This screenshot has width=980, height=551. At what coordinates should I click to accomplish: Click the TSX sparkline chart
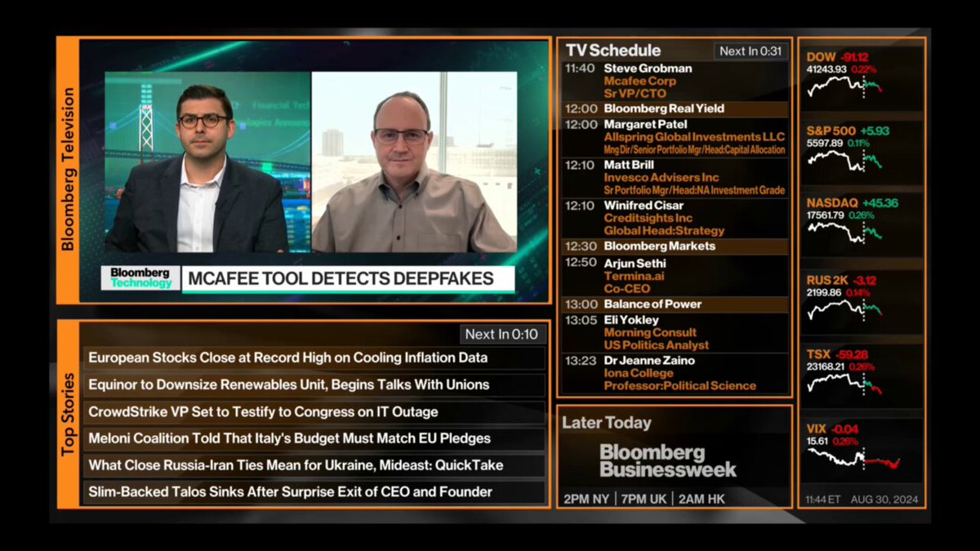pyautogui.click(x=844, y=383)
